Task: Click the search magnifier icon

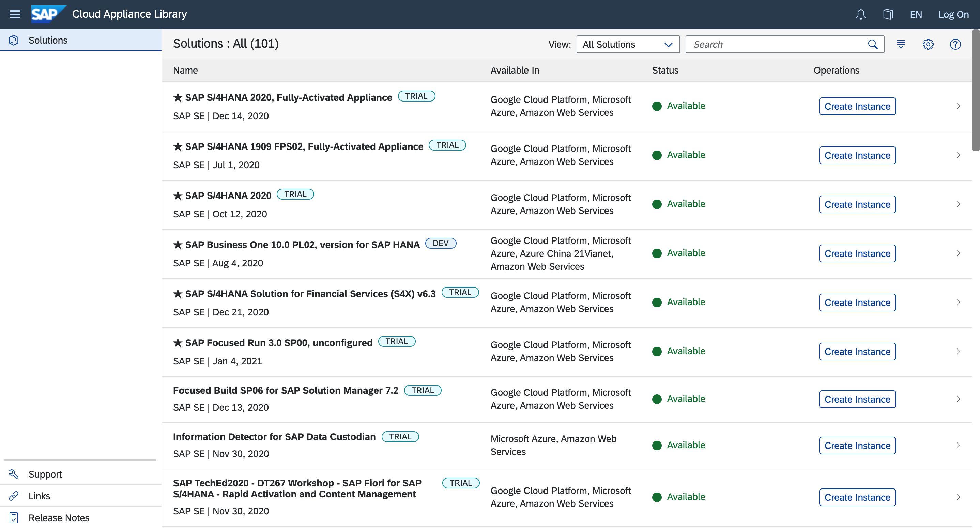Action: click(x=873, y=45)
